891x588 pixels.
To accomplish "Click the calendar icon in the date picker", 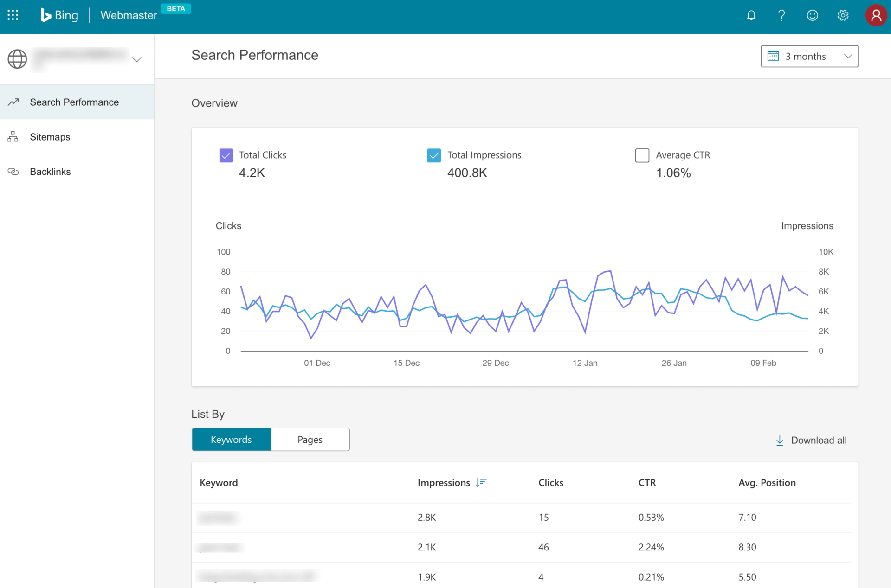I will pos(773,56).
